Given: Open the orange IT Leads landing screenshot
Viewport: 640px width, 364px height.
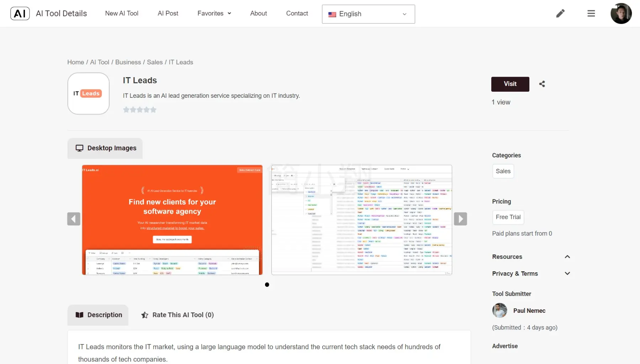Looking at the screenshot, I should click(172, 220).
